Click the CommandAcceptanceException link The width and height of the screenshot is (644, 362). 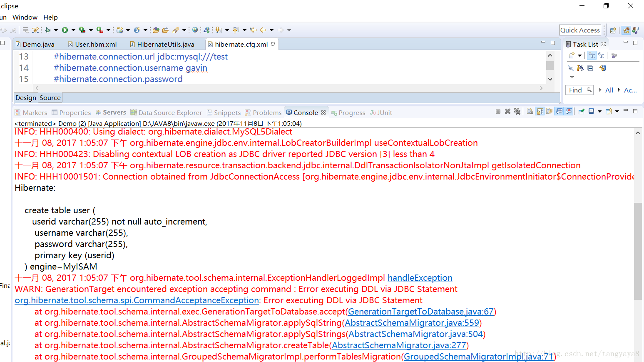(x=137, y=300)
